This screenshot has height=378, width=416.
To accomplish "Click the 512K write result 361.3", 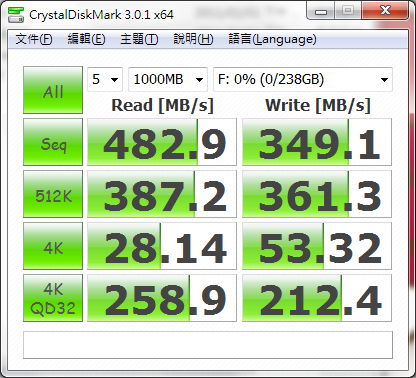I will [317, 194].
